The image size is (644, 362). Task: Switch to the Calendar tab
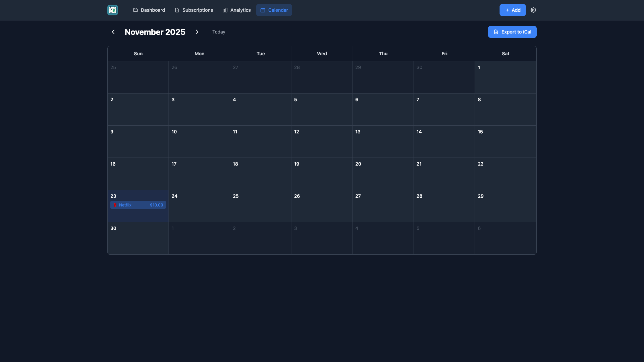274,10
